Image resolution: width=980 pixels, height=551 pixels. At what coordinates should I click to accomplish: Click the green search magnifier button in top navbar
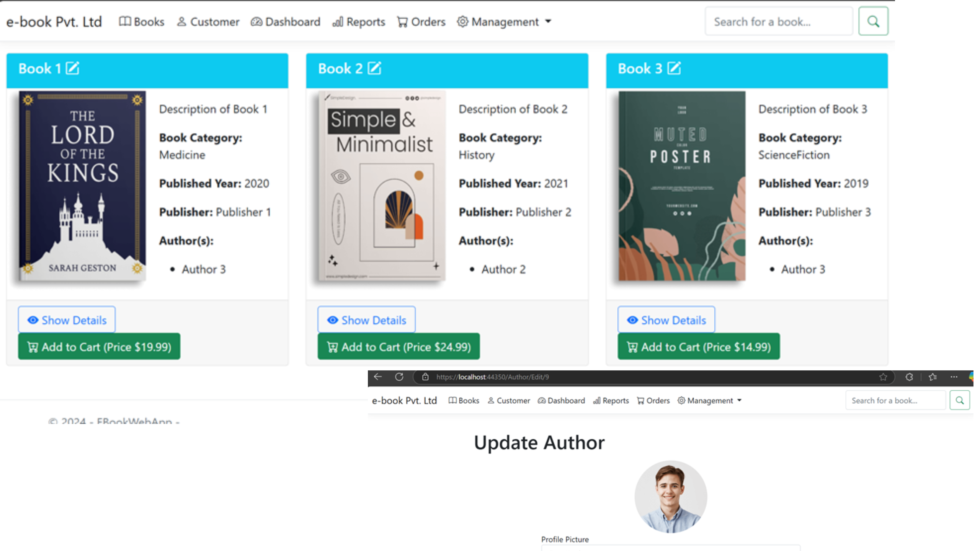click(873, 21)
